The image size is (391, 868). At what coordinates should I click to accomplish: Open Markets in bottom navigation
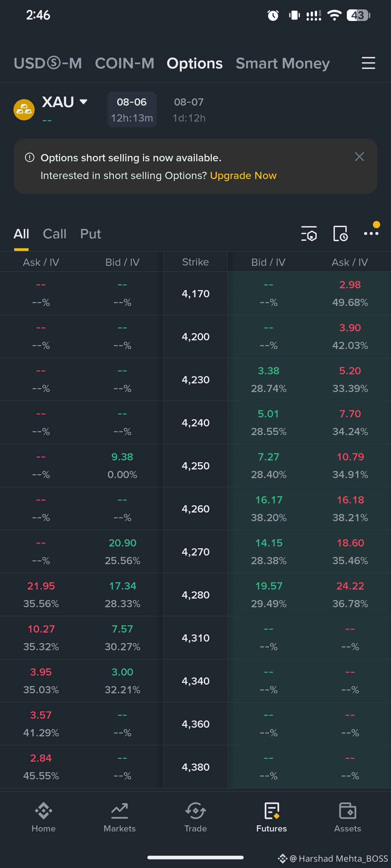(119, 817)
